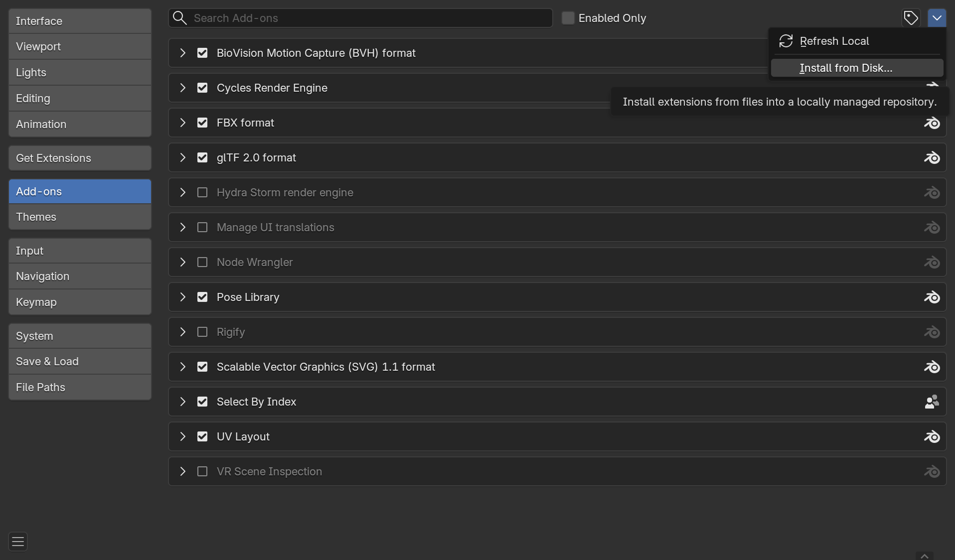The image size is (955, 560).
Task: Collapse the add-ons settings dropdown arrow
Action: coord(937,18)
